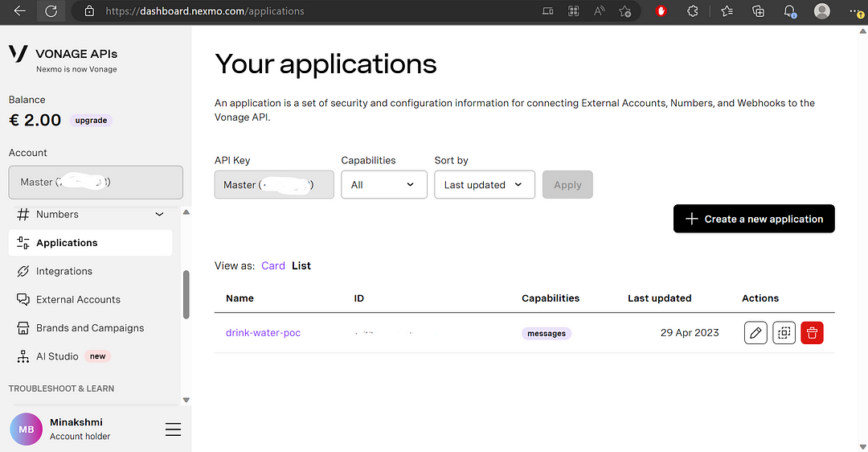The width and height of the screenshot is (868, 452).
Task: Select the Numbers sidebar item
Action: coord(58,215)
